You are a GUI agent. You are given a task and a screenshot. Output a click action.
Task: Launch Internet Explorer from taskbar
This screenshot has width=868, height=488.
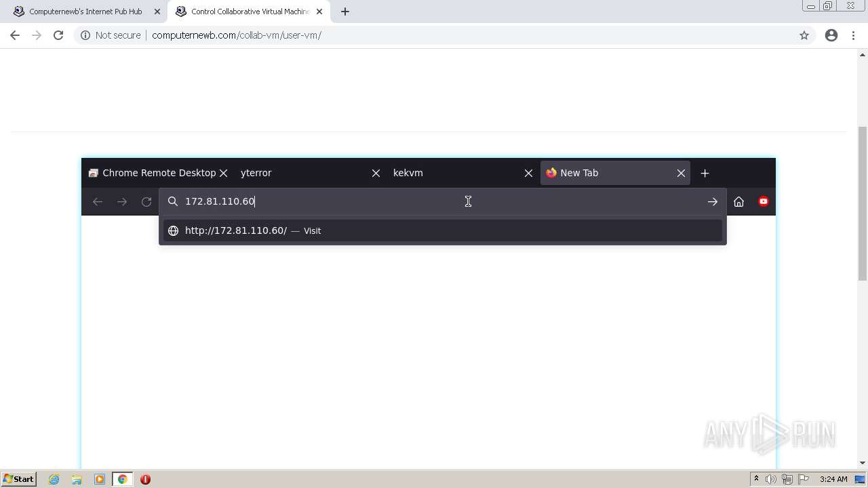point(54,479)
